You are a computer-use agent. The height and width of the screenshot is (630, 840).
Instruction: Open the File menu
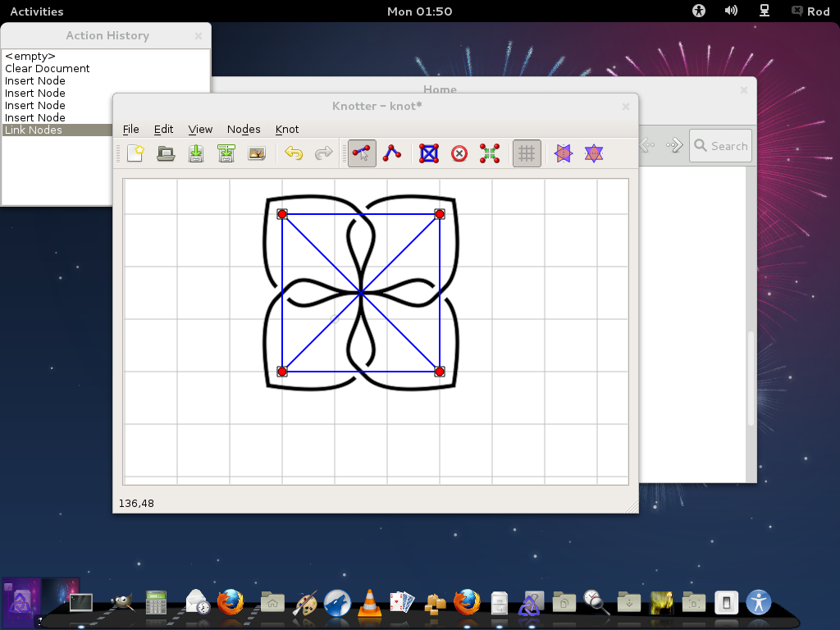click(130, 129)
